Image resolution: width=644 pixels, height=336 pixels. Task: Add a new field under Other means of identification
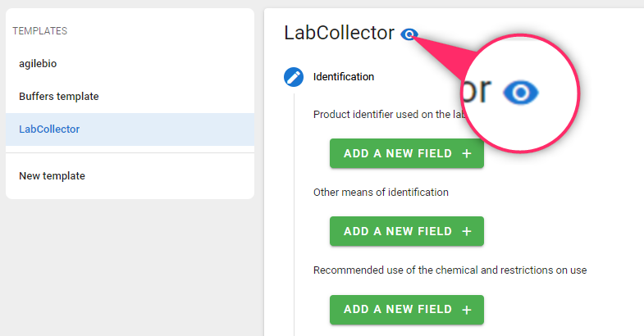pos(407,231)
